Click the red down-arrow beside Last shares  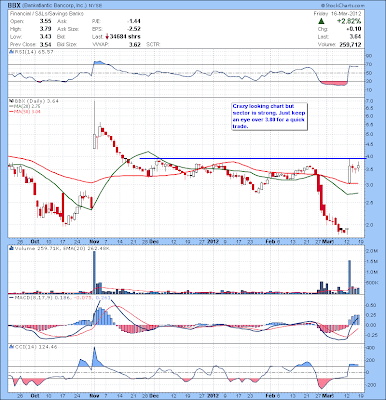pyautogui.click(x=107, y=37)
